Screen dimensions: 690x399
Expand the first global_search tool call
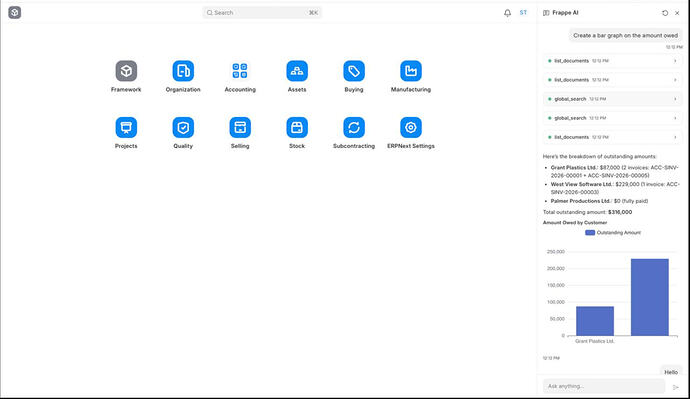click(612, 99)
